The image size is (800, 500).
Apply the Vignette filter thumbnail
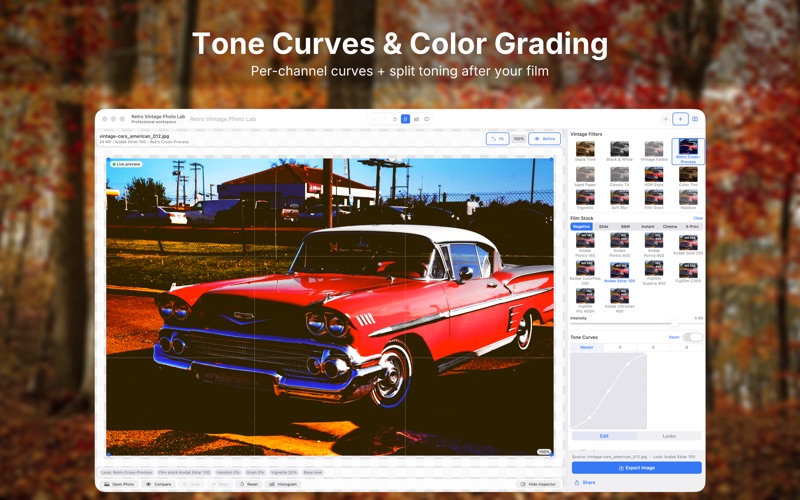[585, 199]
